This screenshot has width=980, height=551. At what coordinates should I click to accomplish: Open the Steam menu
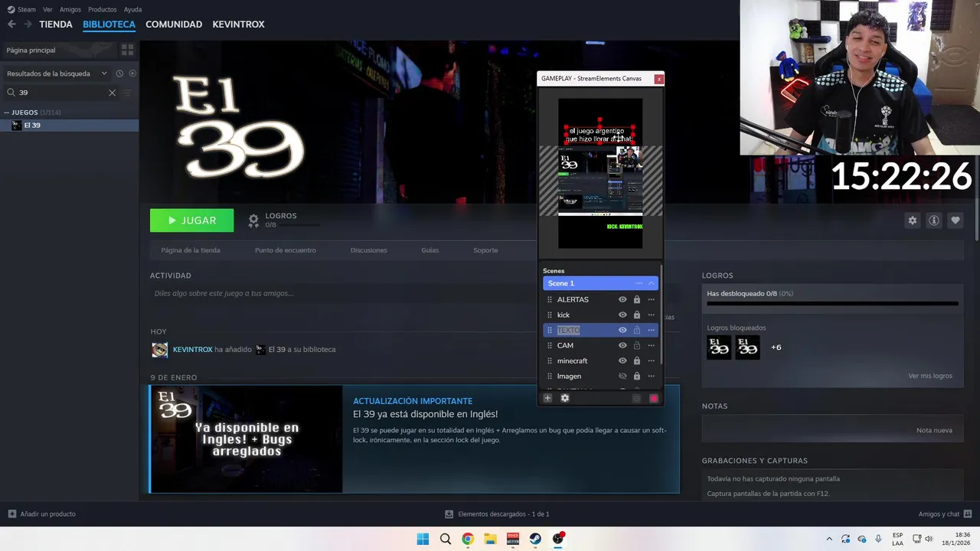(x=21, y=9)
